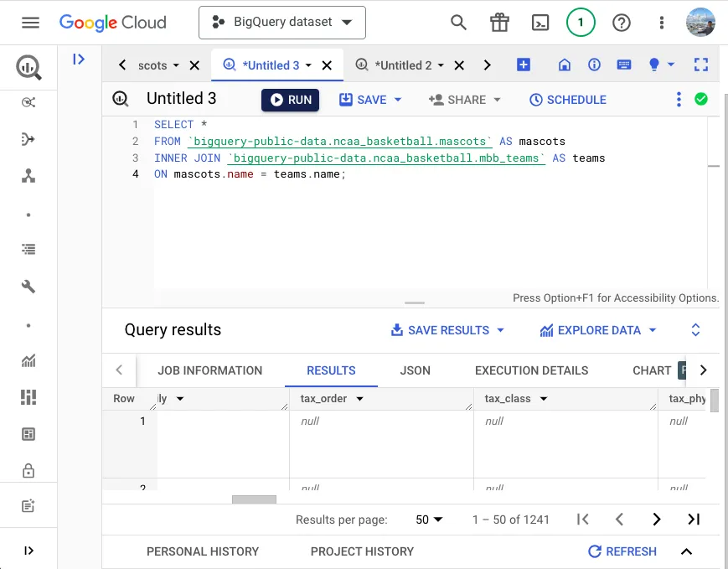Switch to the JSON results tab

coord(416,370)
